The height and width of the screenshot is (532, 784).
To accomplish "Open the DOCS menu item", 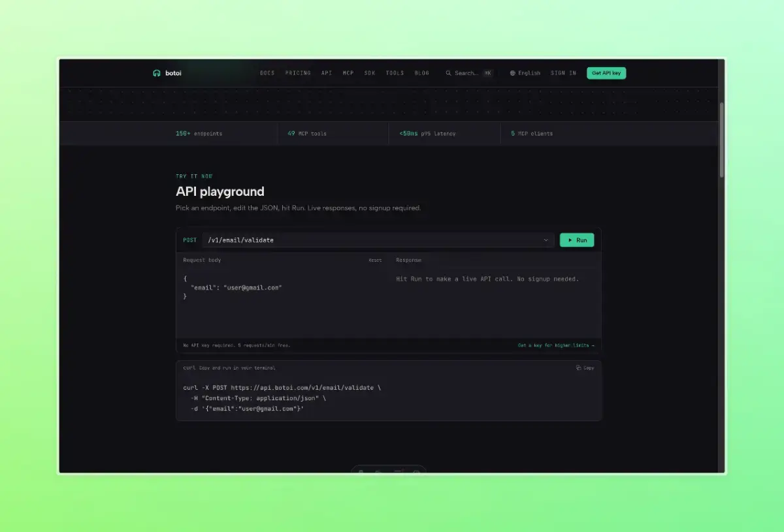I will [267, 73].
